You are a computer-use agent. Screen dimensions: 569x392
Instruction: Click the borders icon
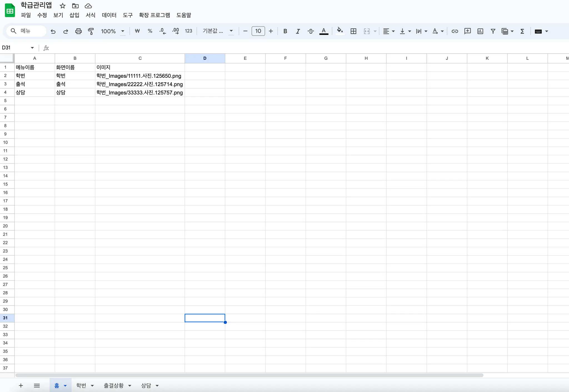(x=353, y=31)
